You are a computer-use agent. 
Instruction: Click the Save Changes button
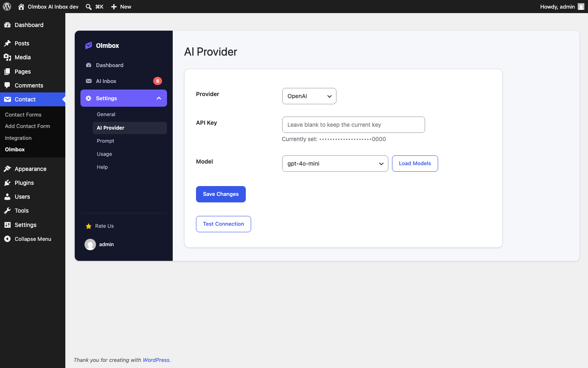221,194
